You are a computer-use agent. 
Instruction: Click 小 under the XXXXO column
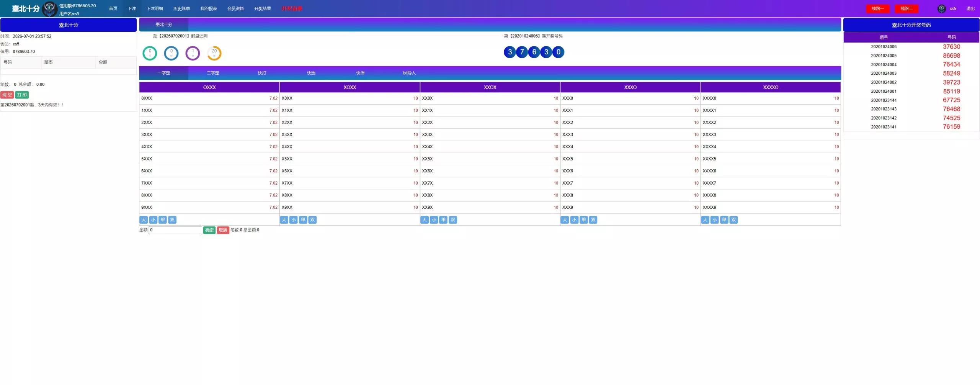[715, 220]
